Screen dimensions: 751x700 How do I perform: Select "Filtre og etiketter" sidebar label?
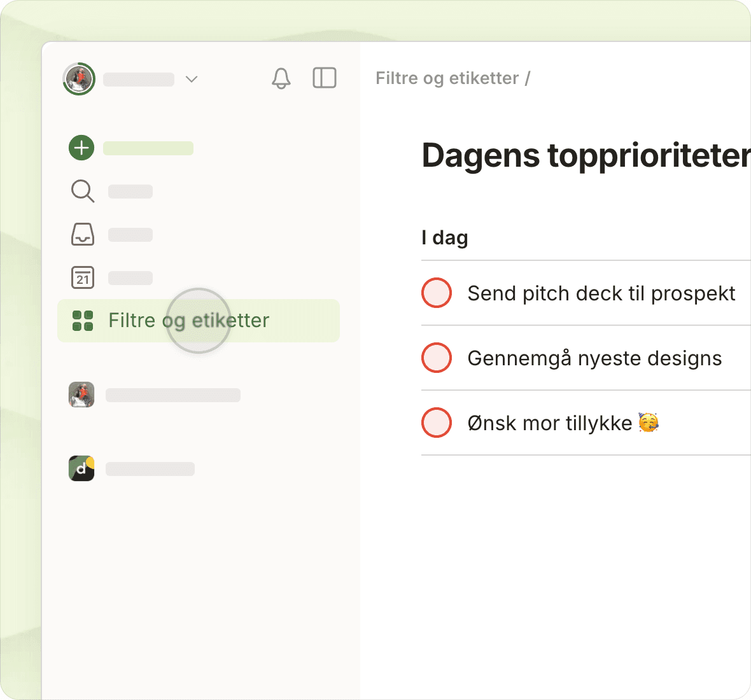pos(189,321)
